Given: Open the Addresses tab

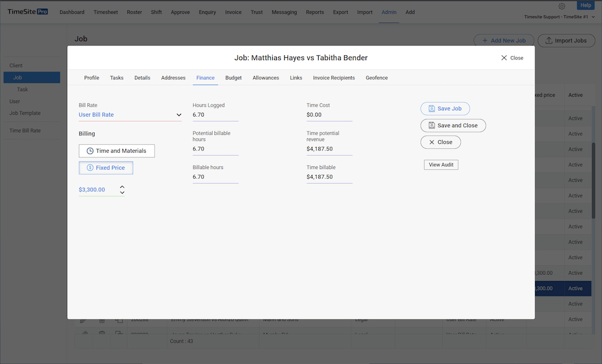Looking at the screenshot, I should point(173,78).
